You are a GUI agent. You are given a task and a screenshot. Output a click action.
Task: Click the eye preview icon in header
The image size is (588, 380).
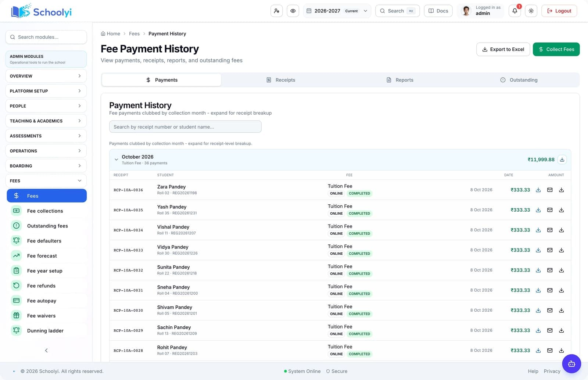pyautogui.click(x=293, y=11)
